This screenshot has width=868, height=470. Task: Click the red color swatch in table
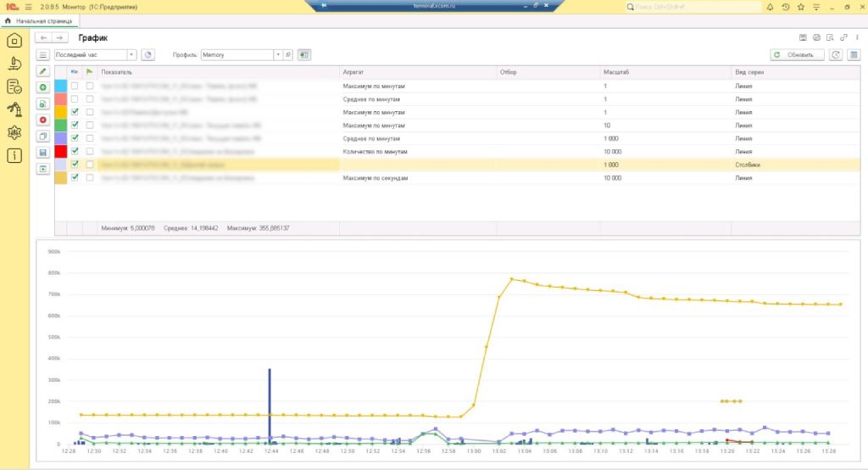[61, 151]
